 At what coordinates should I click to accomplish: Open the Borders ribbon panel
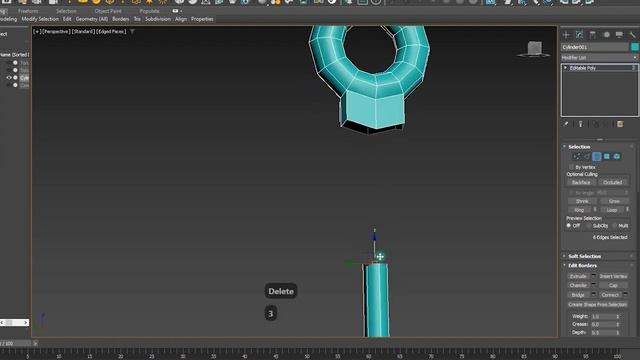[x=120, y=19]
